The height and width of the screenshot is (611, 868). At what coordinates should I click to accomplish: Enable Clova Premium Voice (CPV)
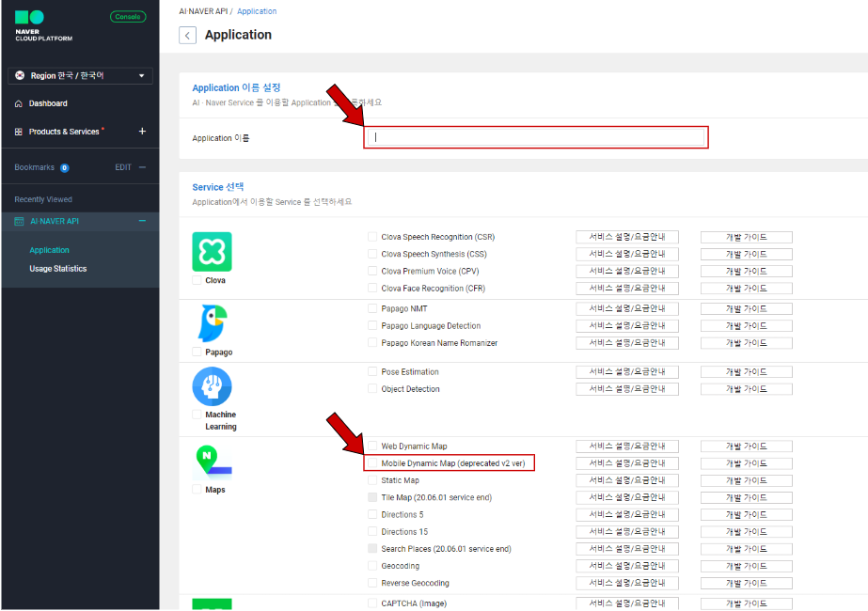click(x=372, y=271)
